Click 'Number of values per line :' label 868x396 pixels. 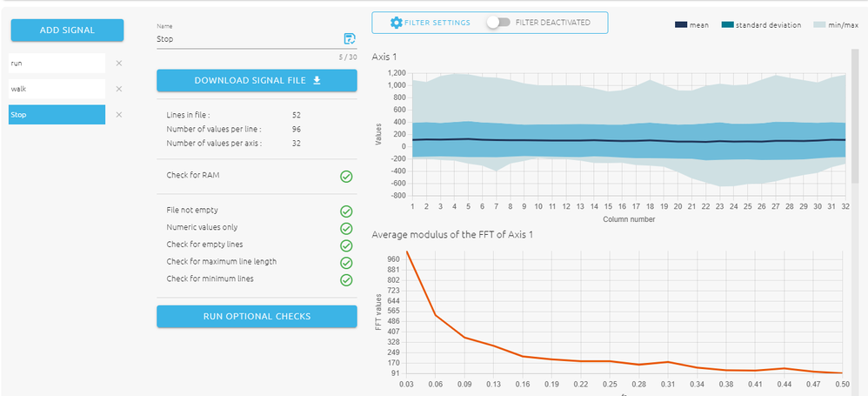[214, 129]
